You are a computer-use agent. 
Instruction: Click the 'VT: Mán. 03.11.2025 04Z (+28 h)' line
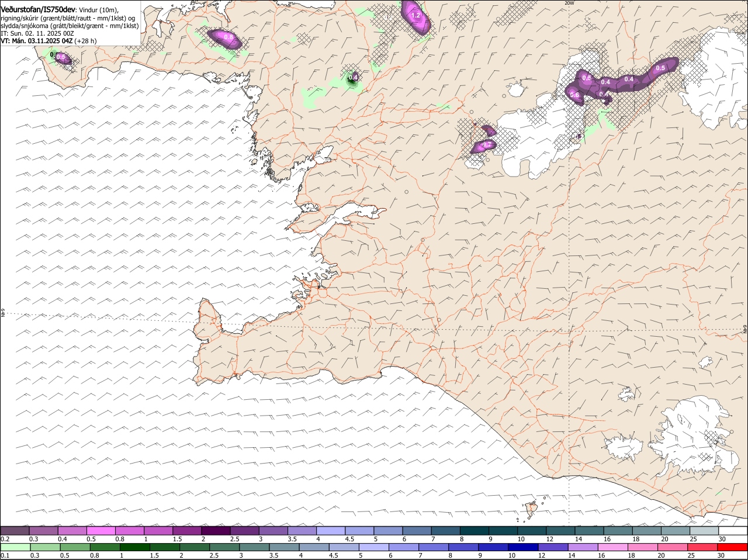(x=49, y=41)
